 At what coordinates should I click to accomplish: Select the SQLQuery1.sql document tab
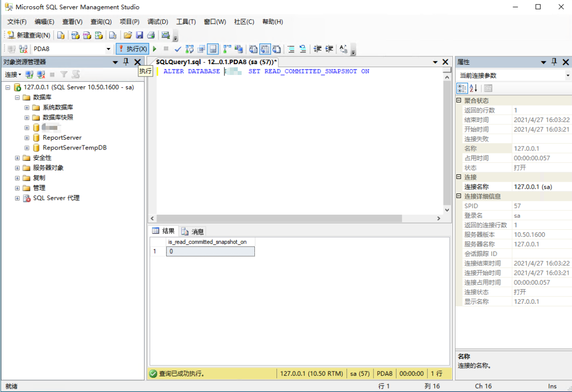click(216, 62)
